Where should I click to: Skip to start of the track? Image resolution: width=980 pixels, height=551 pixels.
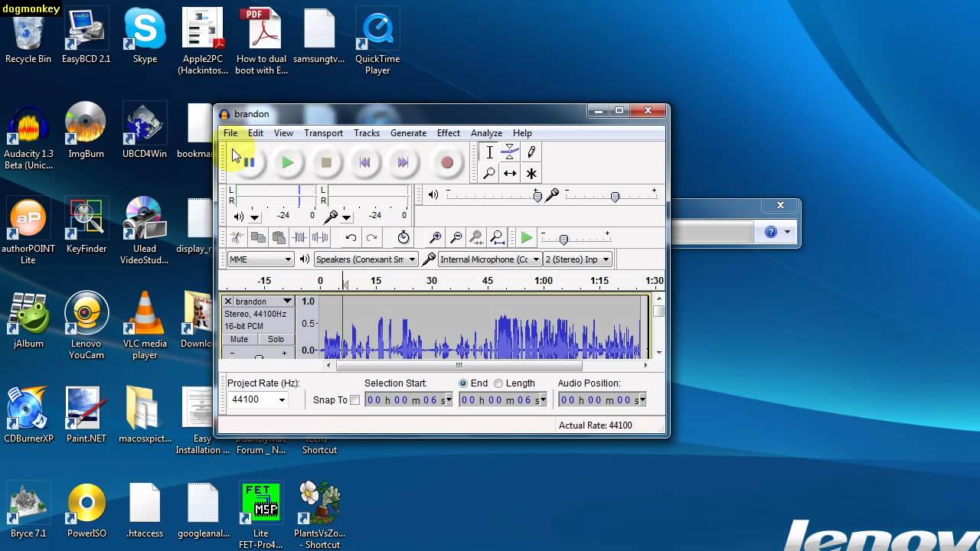click(x=364, y=162)
